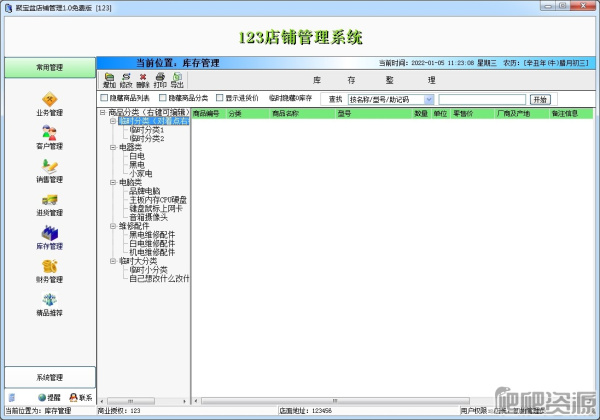
Task: Select 临时小分类 category
Action: tap(148, 270)
